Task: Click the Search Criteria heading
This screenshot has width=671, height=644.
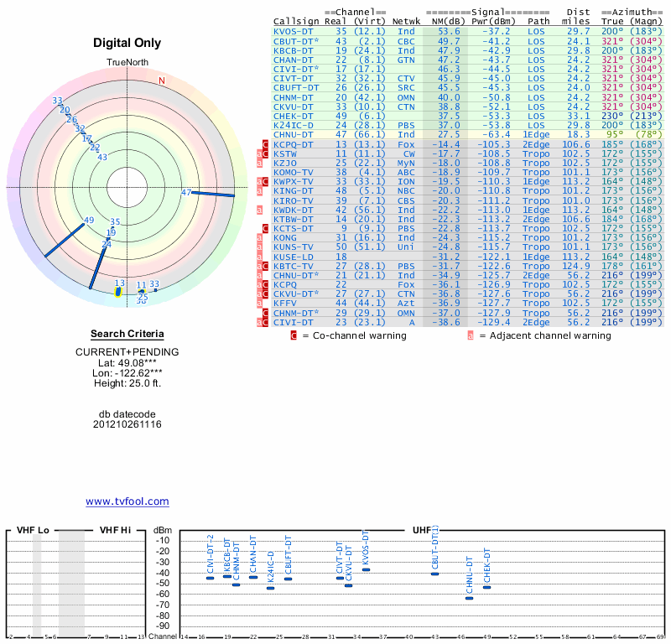Action: (x=127, y=334)
